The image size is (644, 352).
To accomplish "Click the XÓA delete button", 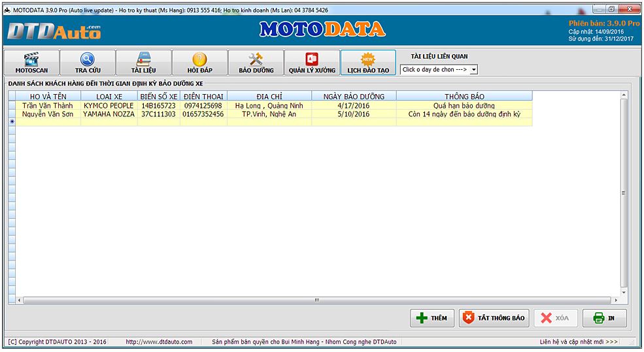I will [556, 318].
